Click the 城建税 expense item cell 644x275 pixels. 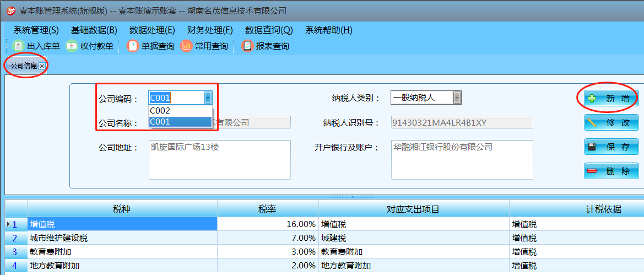(414, 238)
